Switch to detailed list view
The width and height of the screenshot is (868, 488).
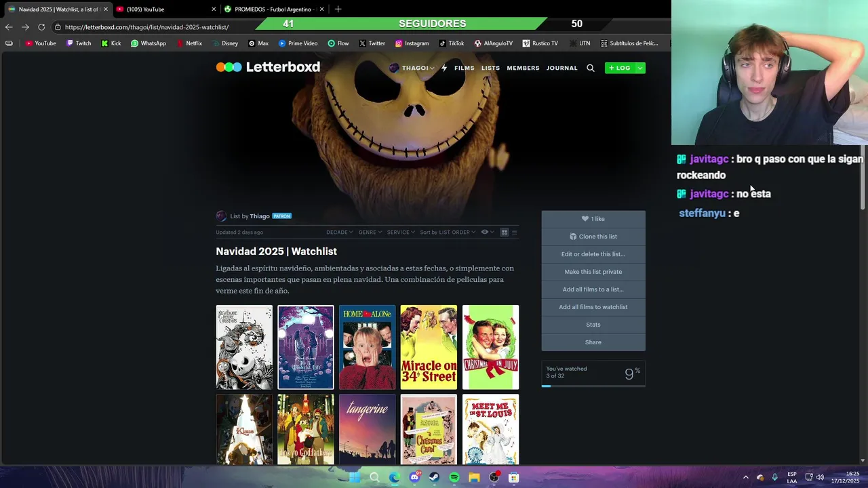click(514, 232)
